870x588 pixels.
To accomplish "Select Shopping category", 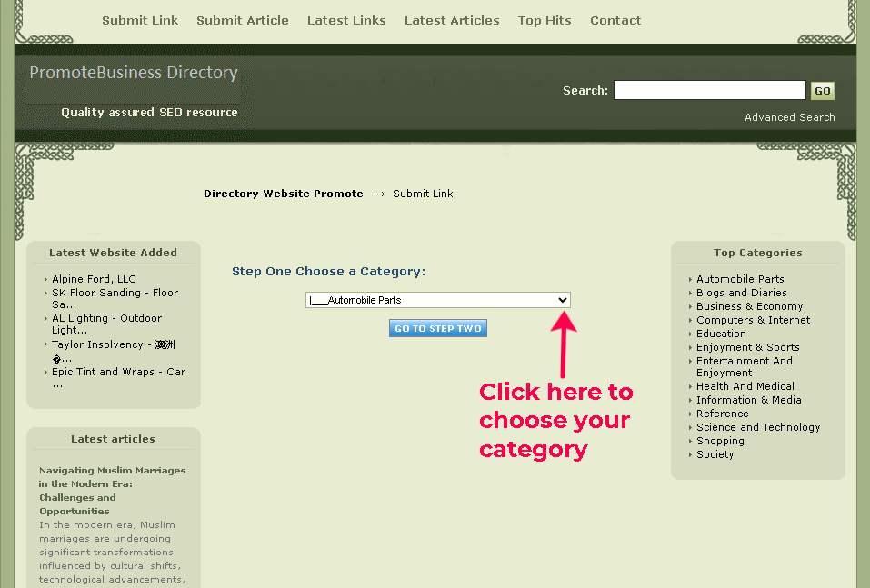I will (720, 441).
